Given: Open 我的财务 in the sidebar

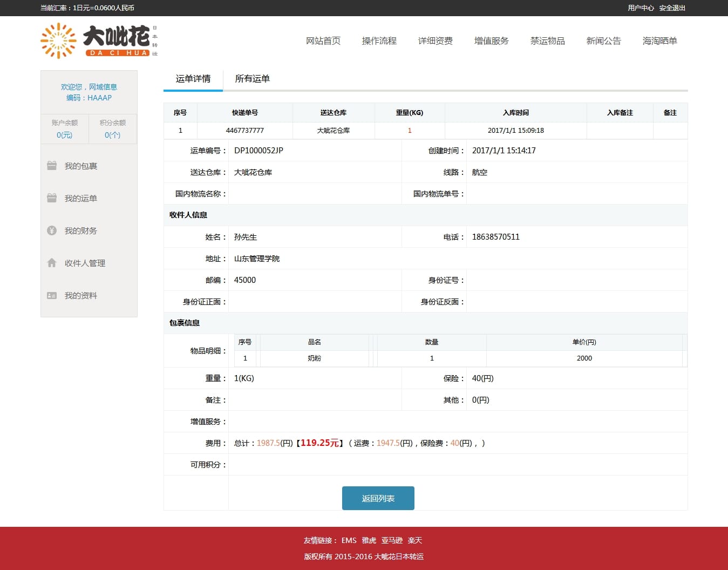Looking at the screenshot, I should [81, 231].
